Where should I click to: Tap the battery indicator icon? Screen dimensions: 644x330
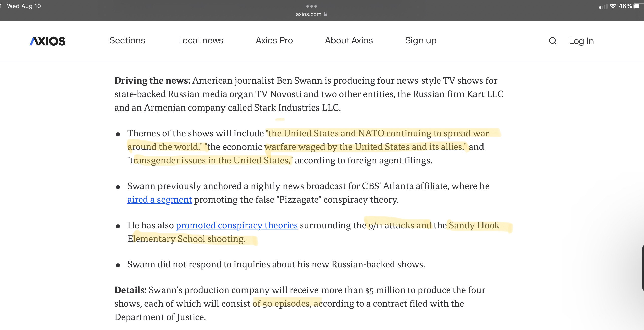(x=639, y=6)
